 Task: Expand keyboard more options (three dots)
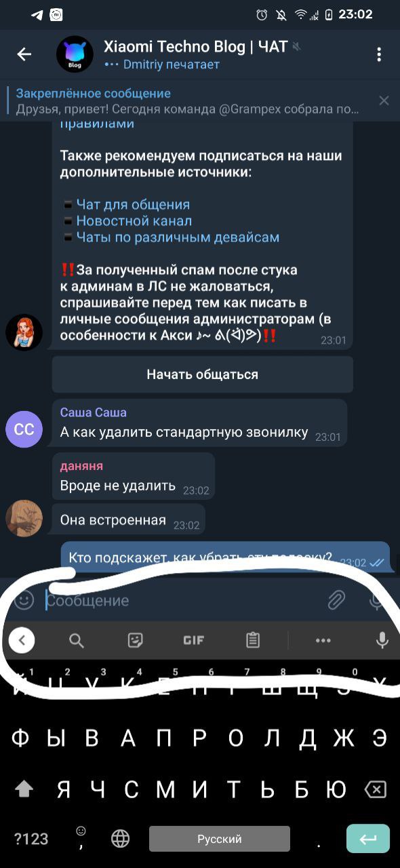point(323,640)
